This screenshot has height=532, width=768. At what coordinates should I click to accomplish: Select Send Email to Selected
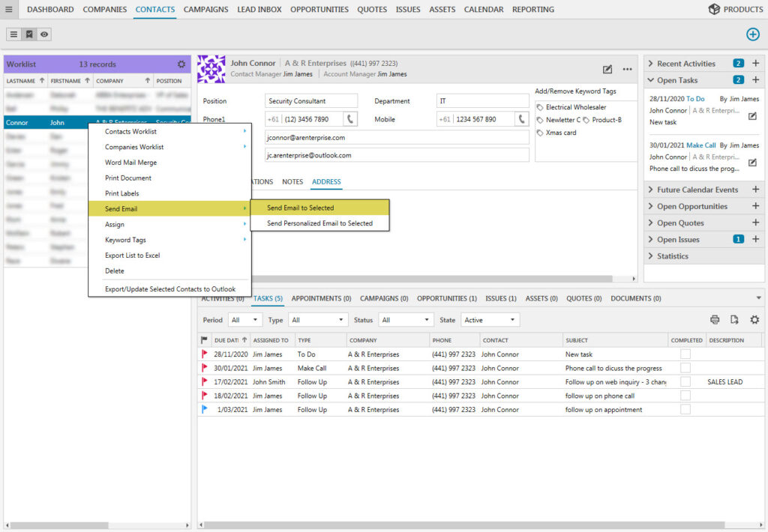point(301,208)
